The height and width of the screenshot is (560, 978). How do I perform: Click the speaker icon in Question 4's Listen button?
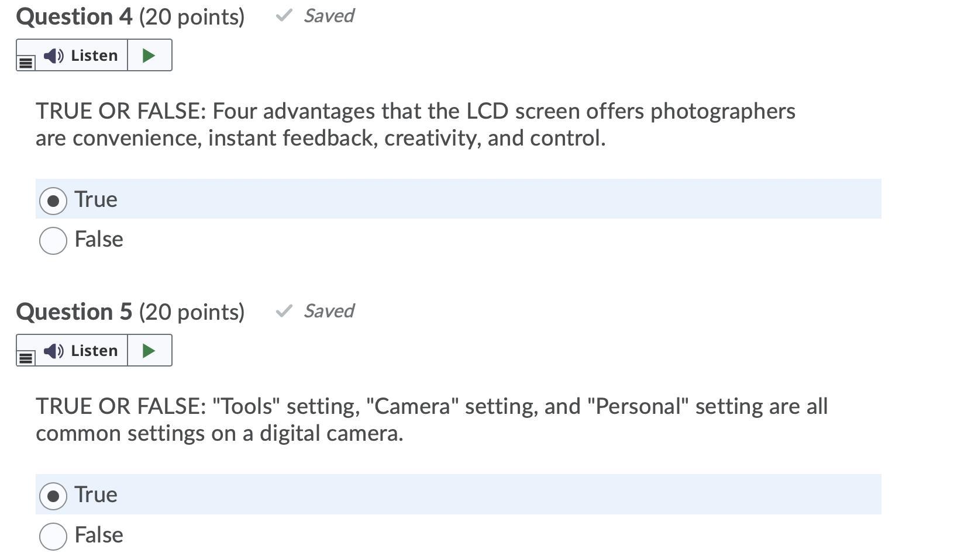(x=53, y=56)
